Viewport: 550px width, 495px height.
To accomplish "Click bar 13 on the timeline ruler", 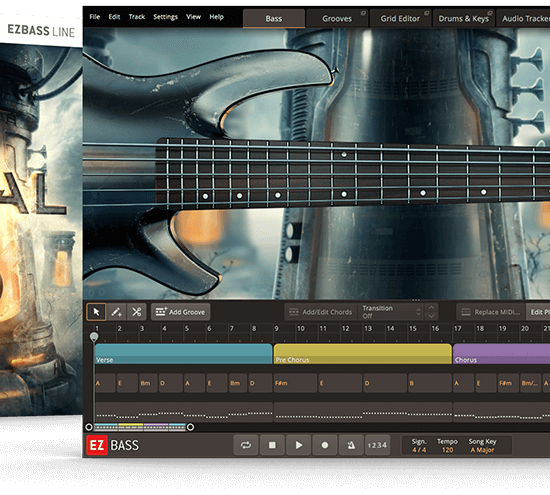I will [x=368, y=328].
